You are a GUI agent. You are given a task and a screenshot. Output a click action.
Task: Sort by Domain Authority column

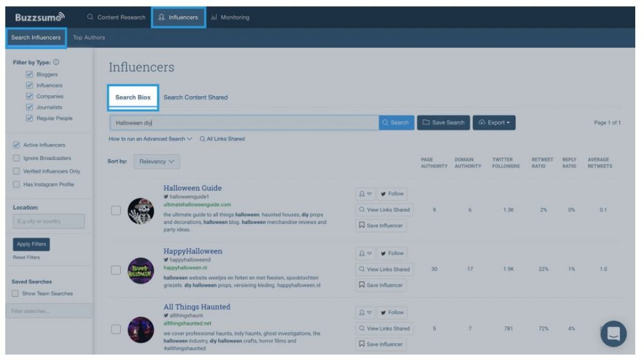[467, 163]
